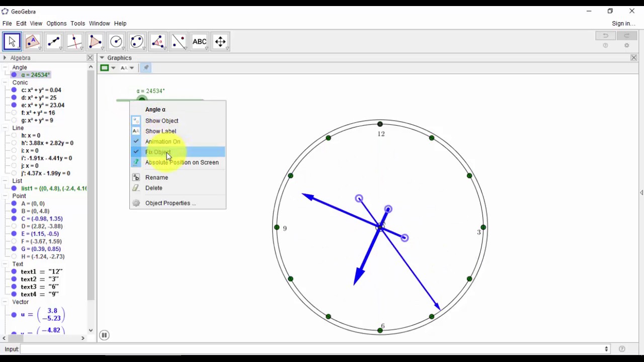This screenshot has height=362, width=644.
Task: Toggle Animation On in context menu
Action: click(x=178, y=142)
